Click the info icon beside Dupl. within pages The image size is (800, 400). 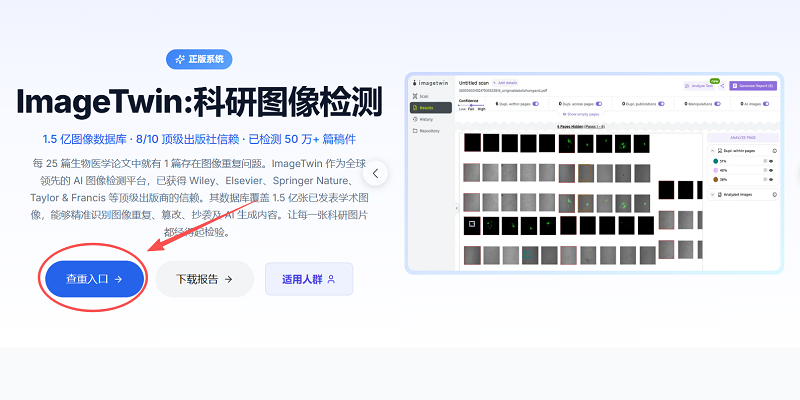774,151
